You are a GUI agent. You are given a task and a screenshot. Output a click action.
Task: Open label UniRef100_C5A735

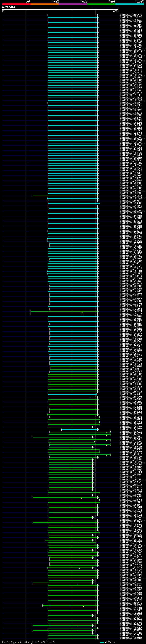(131, 532)
